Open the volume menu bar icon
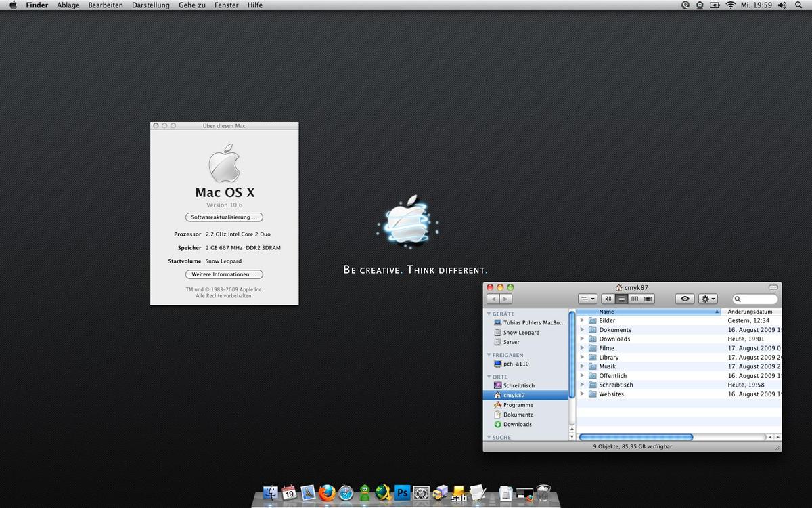This screenshot has width=812, height=508. tap(782, 5)
